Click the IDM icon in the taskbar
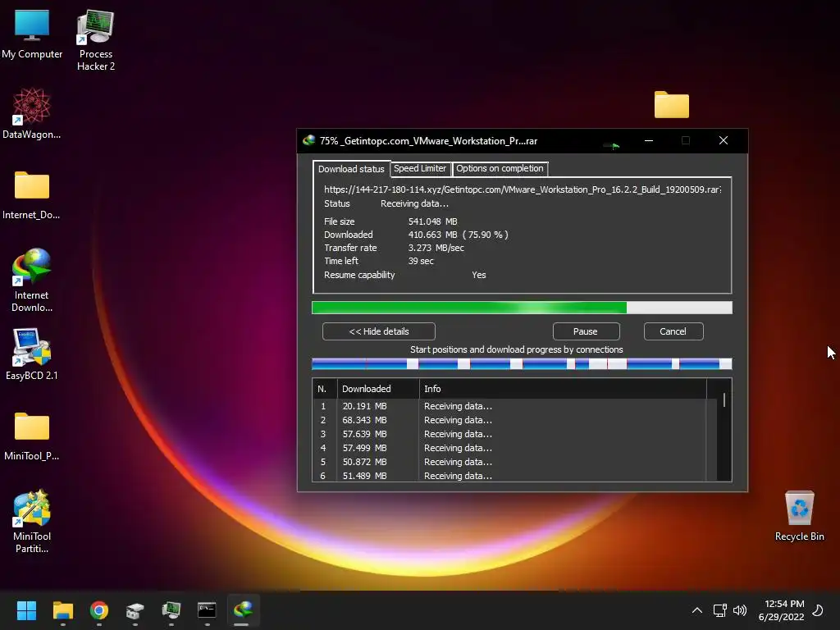This screenshot has height=630, width=840. pyautogui.click(x=243, y=610)
